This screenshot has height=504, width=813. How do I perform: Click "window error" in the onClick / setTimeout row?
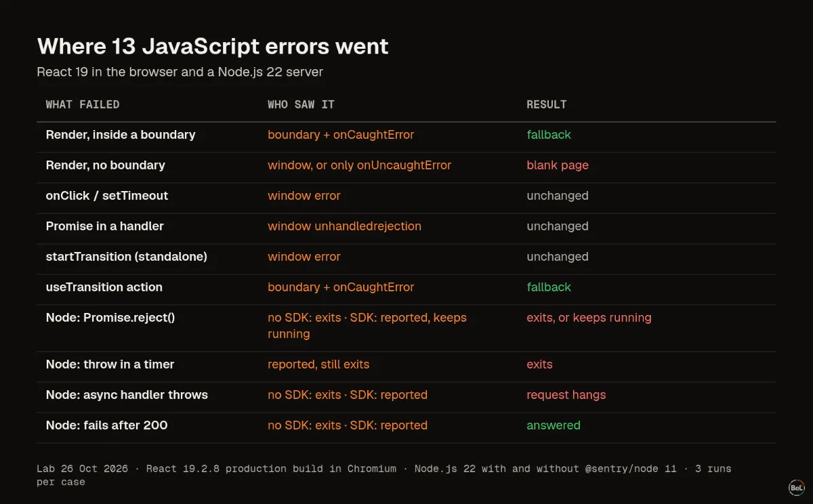coord(304,196)
